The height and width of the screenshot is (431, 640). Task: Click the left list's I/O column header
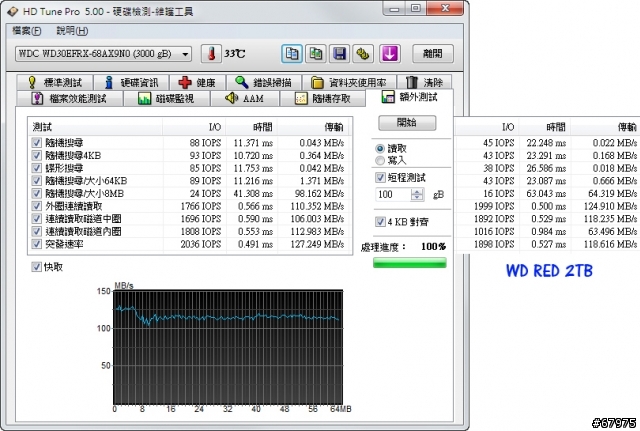point(194,127)
